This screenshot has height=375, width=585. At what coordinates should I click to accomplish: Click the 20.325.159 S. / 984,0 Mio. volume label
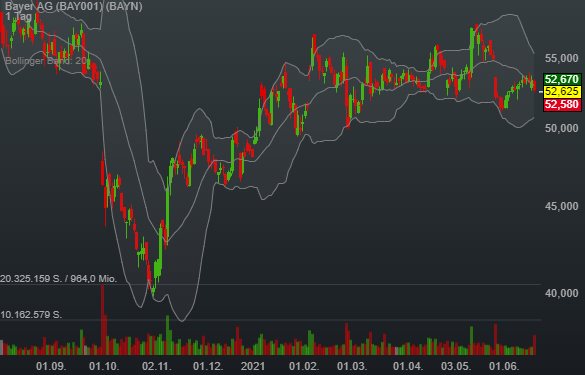coord(59,279)
